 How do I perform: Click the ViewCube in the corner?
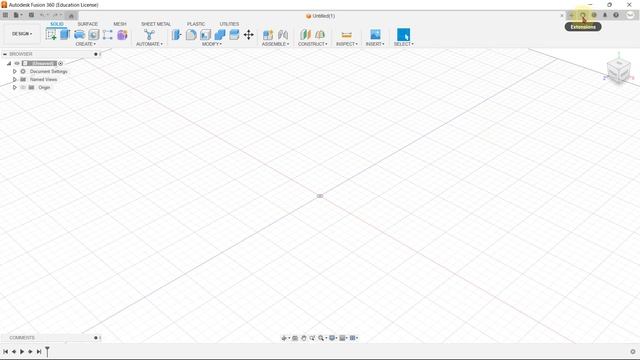(618, 70)
